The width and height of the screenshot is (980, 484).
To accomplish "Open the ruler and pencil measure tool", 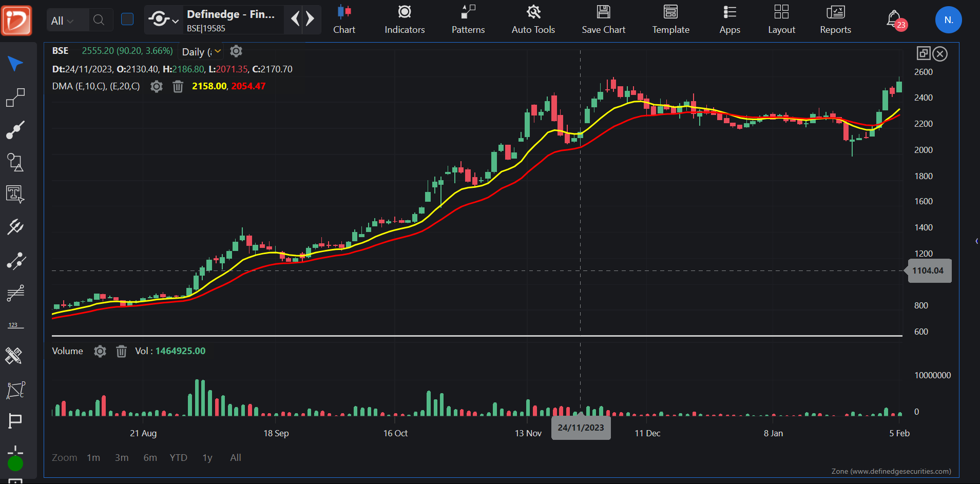I will 14,356.
